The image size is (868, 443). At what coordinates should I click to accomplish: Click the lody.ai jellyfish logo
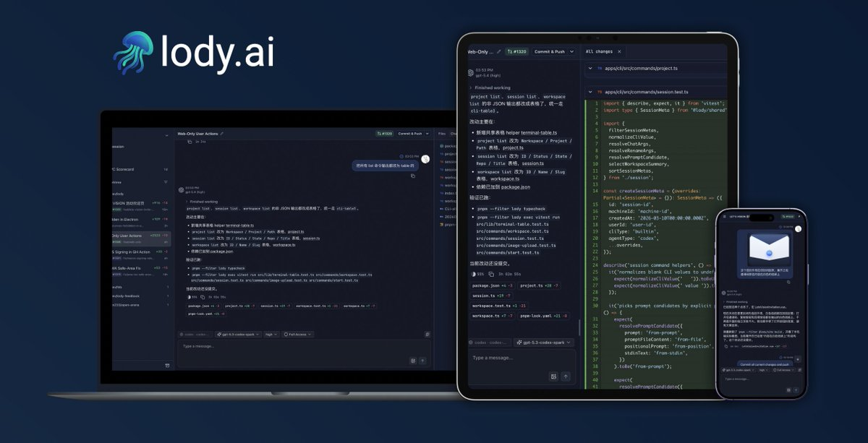pos(133,53)
